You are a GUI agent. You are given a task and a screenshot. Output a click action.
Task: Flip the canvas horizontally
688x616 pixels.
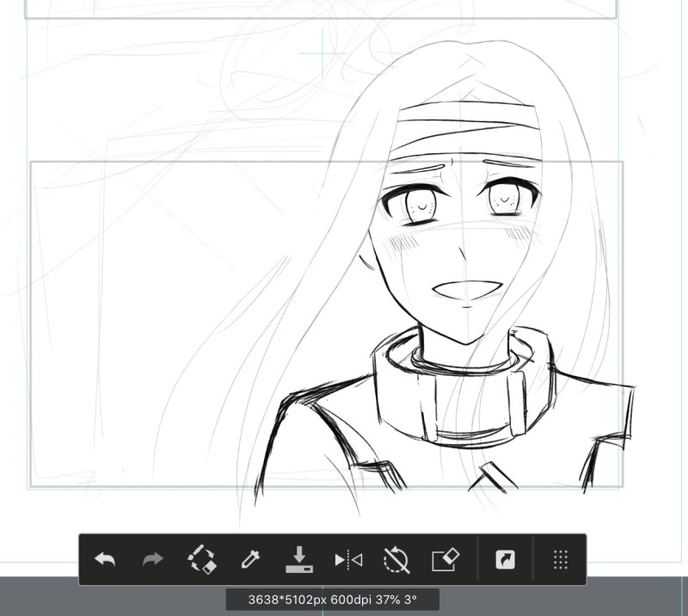[348, 560]
